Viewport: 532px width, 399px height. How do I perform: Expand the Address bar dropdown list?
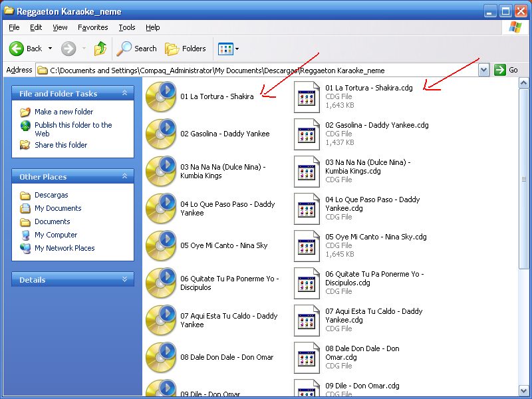pyautogui.click(x=484, y=70)
